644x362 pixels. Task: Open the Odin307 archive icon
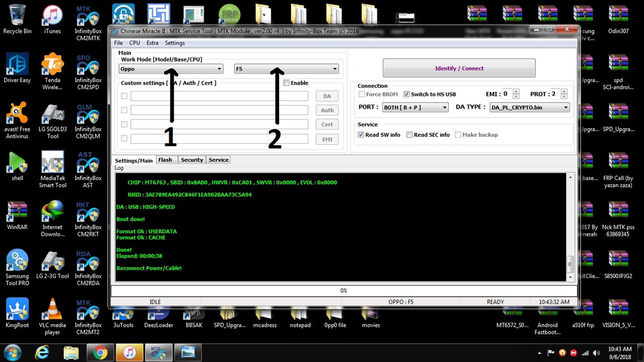click(618, 19)
